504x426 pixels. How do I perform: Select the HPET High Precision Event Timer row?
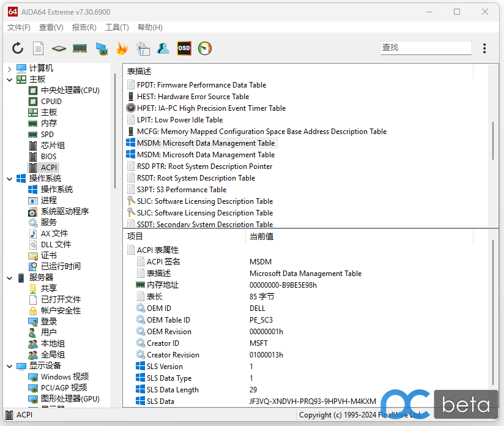pyautogui.click(x=206, y=108)
